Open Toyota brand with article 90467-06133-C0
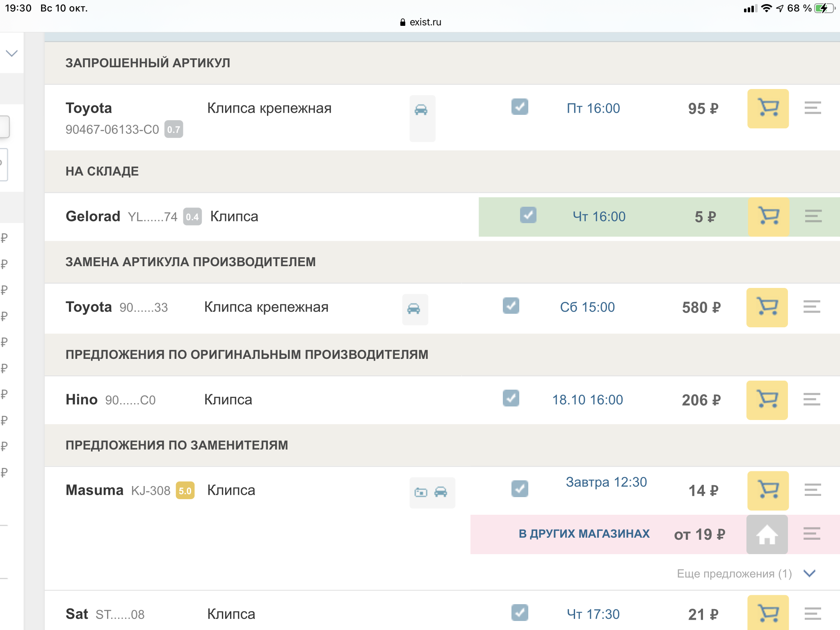840x630 pixels. click(89, 108)
